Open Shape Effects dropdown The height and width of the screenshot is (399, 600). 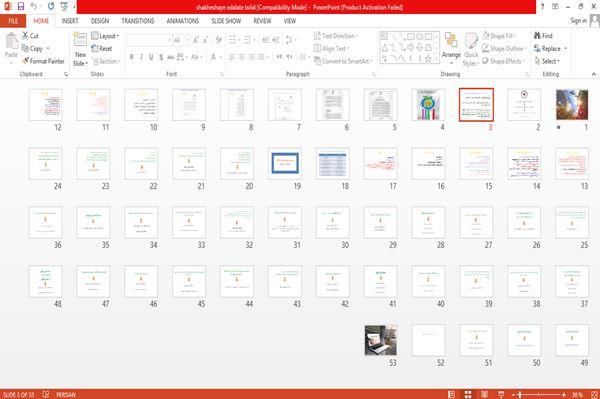pos(504,61)
